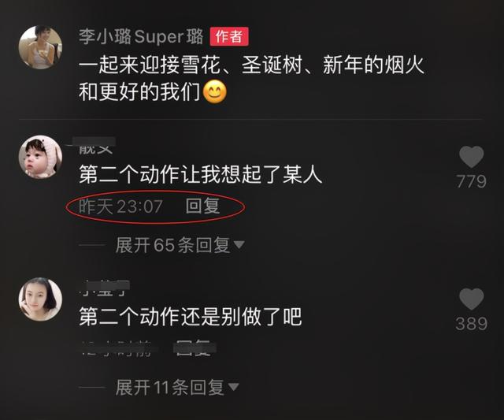Click the arrow after 65条回复
This screenshot has width=504, height=420.
click(x=239, y=245)
